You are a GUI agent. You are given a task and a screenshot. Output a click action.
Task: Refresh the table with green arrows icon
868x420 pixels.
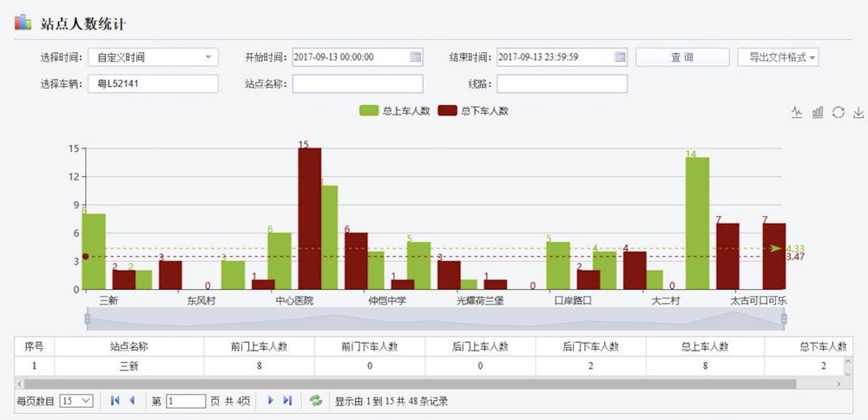point(316,401)
